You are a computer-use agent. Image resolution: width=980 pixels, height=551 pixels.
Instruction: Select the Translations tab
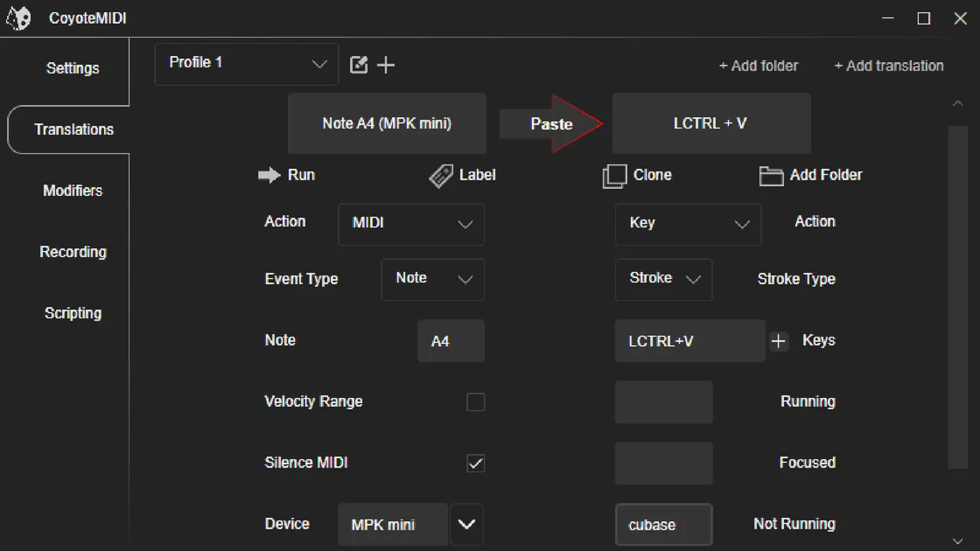coord(73,129)
